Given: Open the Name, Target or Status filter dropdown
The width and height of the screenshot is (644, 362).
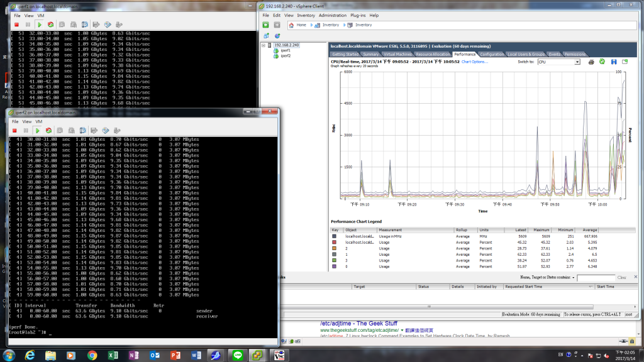Looking at the screenshot, I should 574,278.
